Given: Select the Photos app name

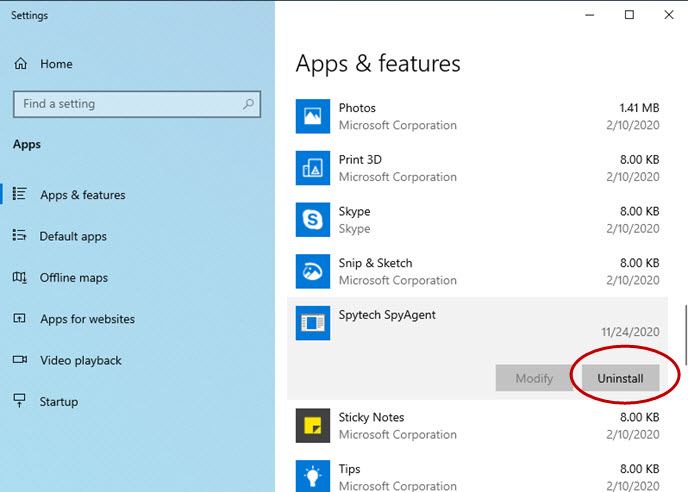Looking at the screenshot, I should pyautogui.click(x=357, y=108).
